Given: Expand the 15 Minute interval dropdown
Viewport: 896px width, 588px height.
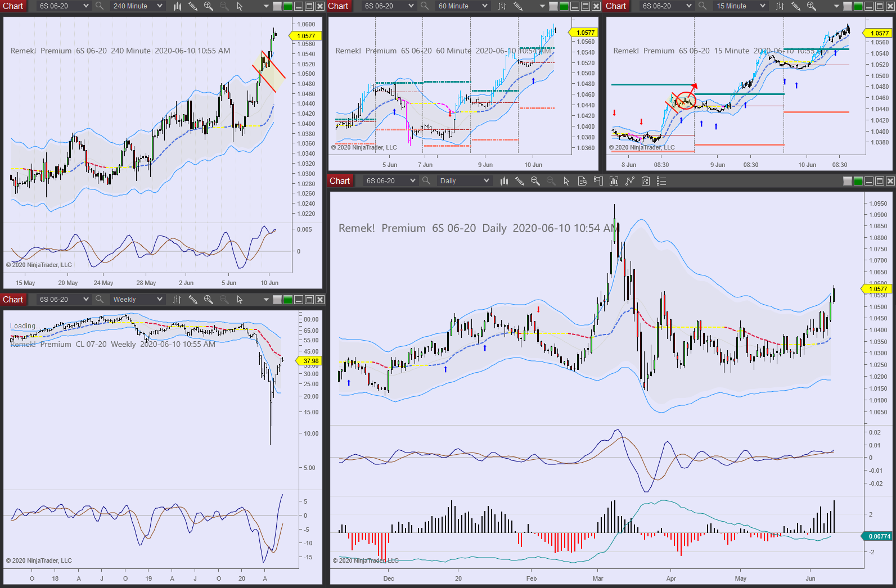Looking at the screenshot, I should pos(740,6).
